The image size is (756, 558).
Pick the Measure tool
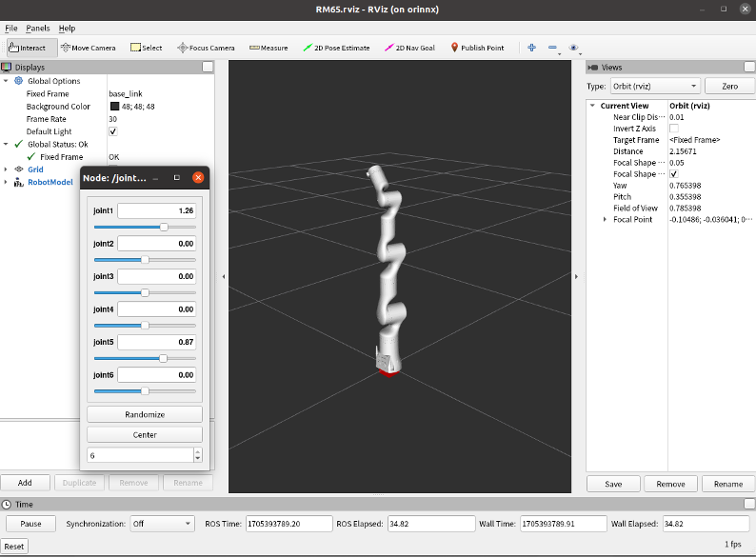click(269, 48)
